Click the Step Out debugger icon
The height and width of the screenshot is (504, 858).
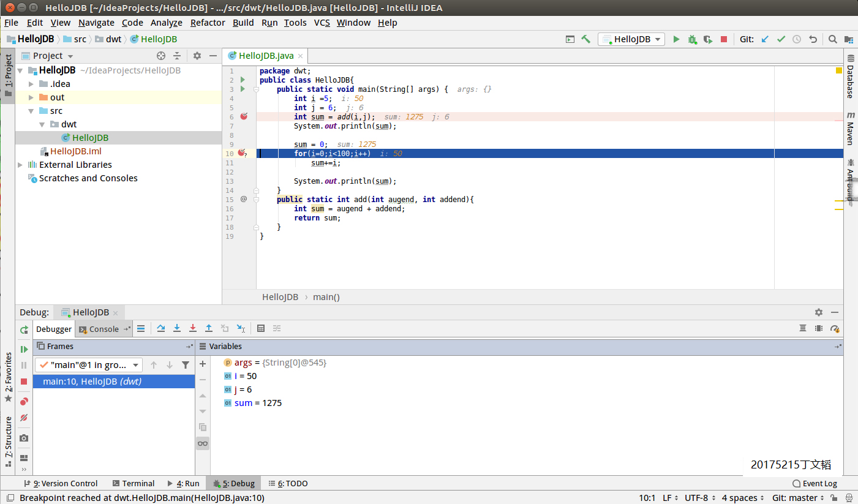209,328
